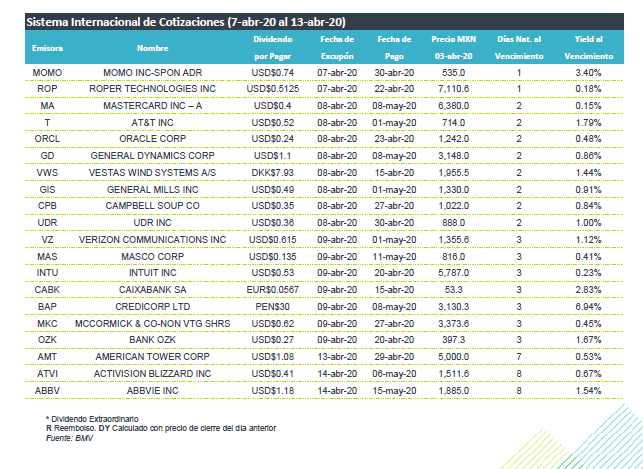
Task: Select the VWS ticker cell
Action: (47, 173)
